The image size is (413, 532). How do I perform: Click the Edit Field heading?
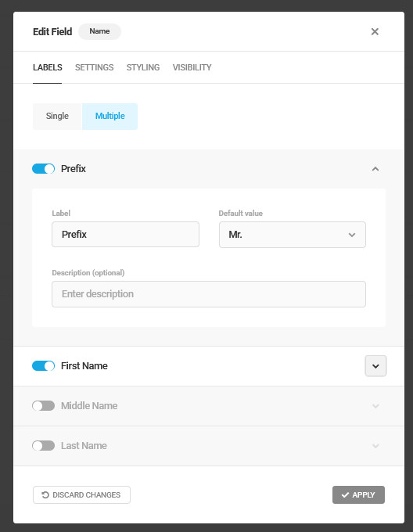point(52,31)
